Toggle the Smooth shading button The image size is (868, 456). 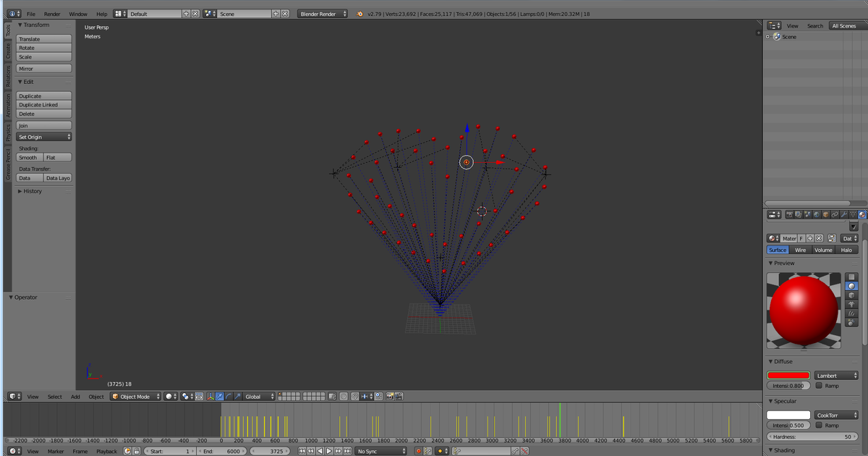[x=29, y=157]
